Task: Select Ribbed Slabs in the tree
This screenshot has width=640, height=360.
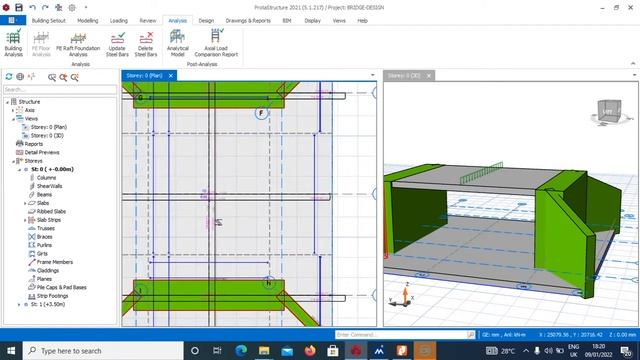Action: pyautogui.click(x=51, y=211)
